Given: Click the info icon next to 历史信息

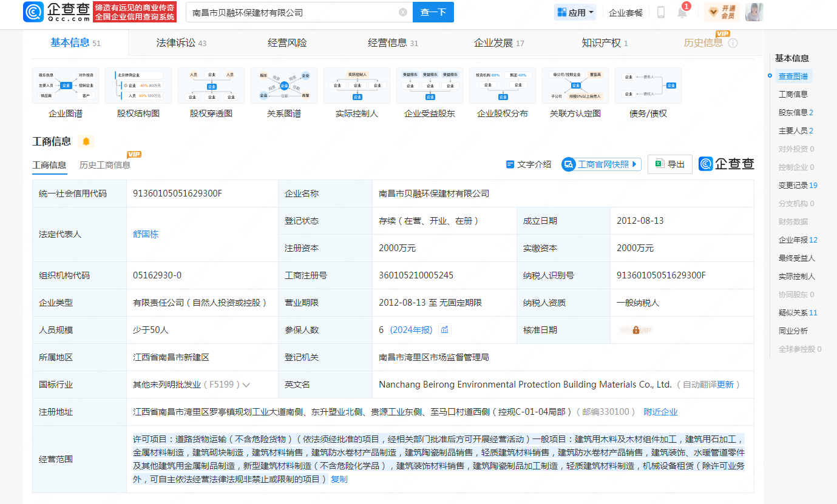Looking at the screenshot, I should pyautogui.click(x=733, y=43).
